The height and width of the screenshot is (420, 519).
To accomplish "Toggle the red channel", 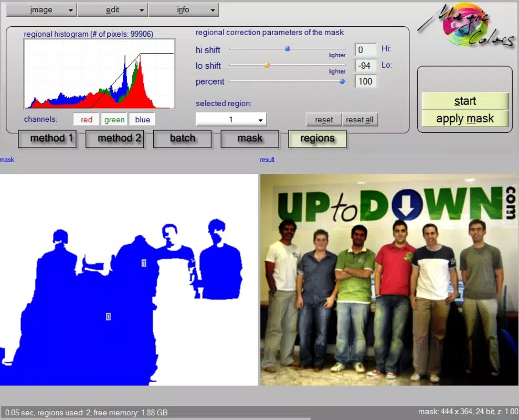I will 87,120.
